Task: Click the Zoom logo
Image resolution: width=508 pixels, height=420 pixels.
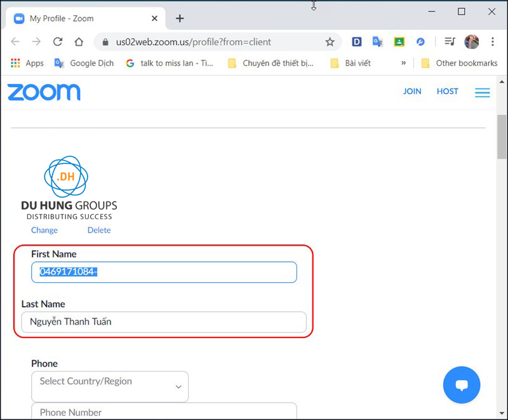Action: pos(44,92)
